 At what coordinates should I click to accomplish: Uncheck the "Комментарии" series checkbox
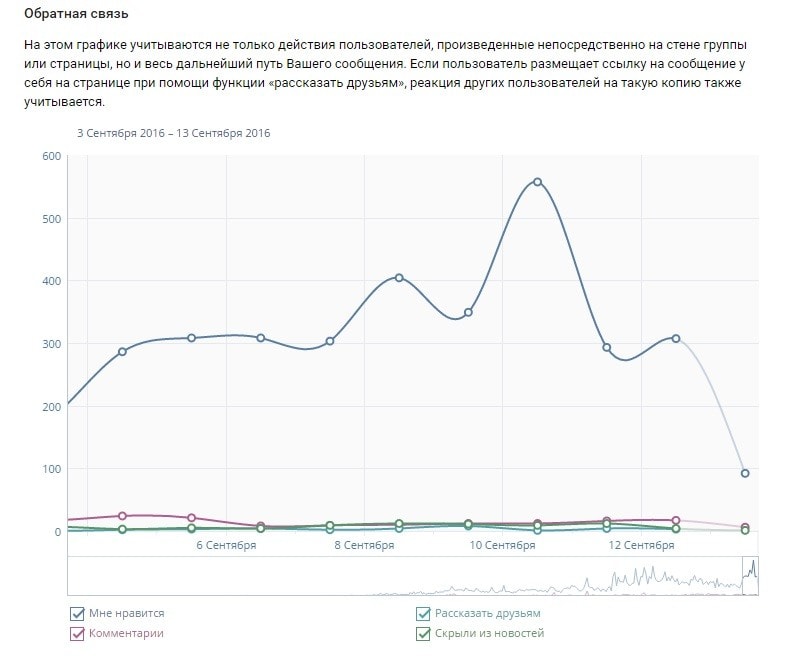point(77,634)
